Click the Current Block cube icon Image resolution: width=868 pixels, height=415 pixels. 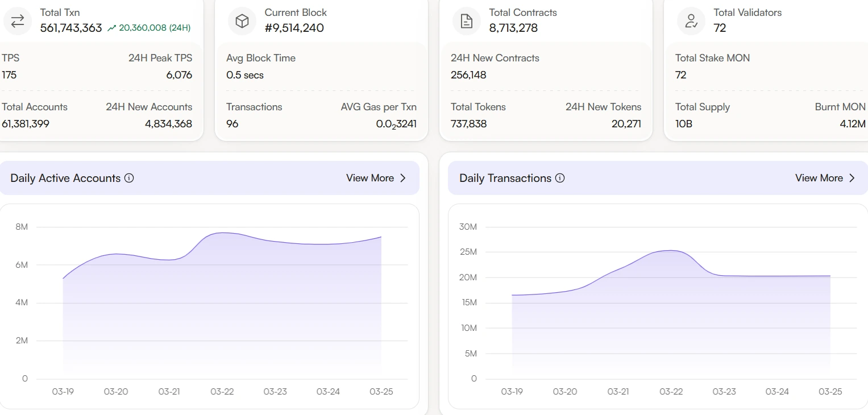click(x=242, y=21)
